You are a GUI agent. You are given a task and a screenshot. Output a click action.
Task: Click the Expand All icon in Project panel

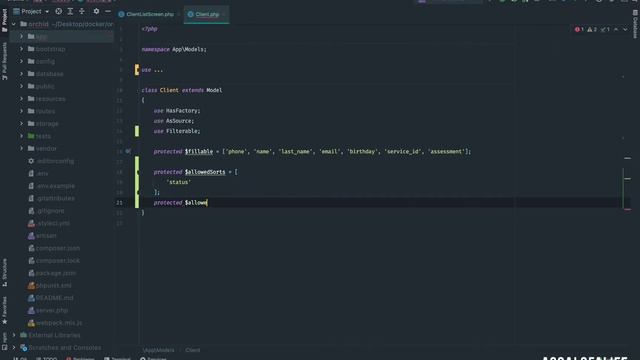coord(70,11)
